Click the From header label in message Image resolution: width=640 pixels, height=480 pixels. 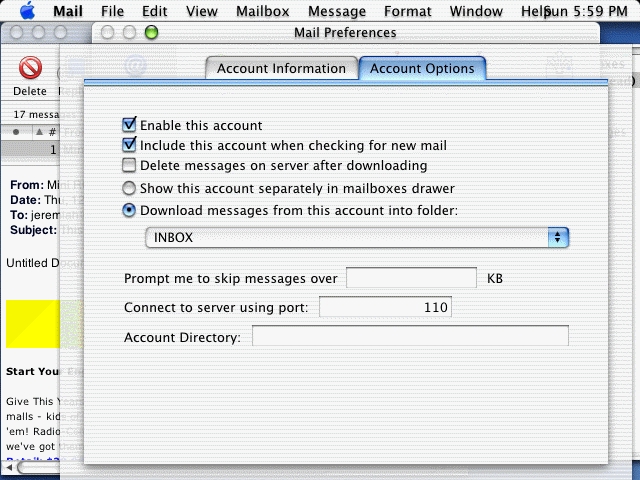(27, 185)
